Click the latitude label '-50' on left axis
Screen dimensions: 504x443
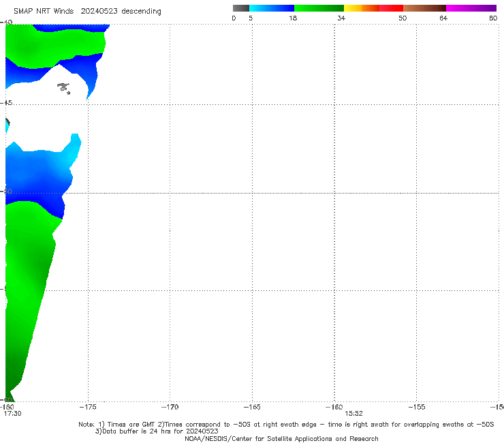(6, 192)
